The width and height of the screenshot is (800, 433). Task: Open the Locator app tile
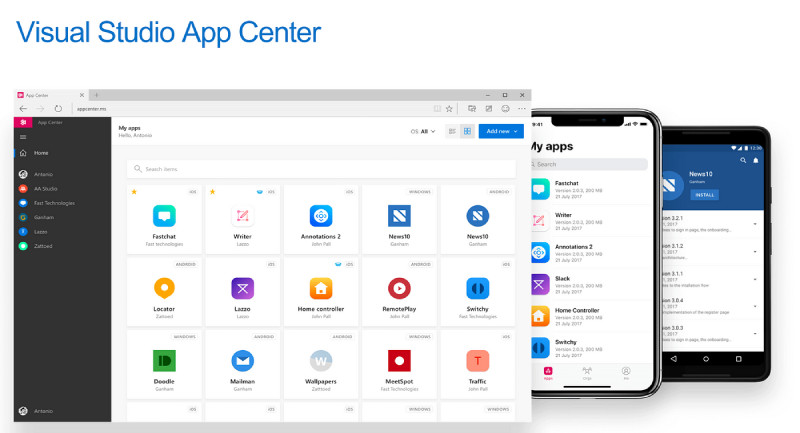[x=164, y=292]
